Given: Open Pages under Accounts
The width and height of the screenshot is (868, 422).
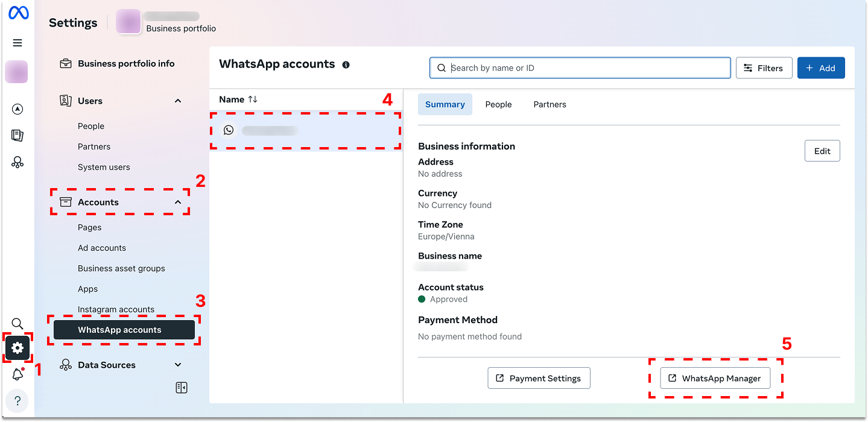Looking at the screenshot, I should click(x=89, y=227).
